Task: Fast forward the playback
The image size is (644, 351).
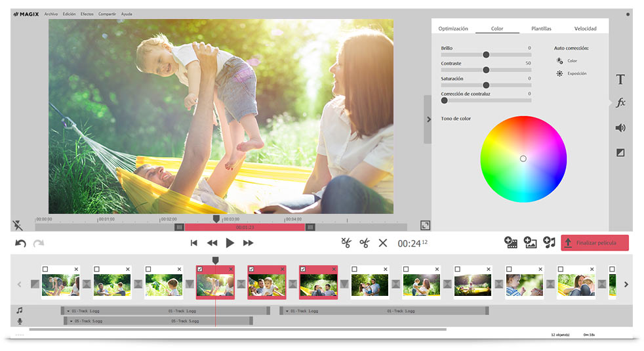Action: click(248, 243)
